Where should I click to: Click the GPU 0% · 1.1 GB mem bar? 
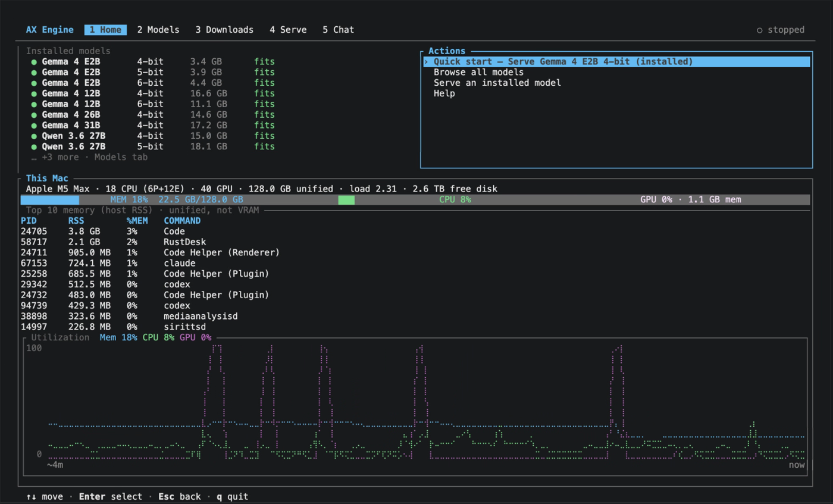click(691, 200)
